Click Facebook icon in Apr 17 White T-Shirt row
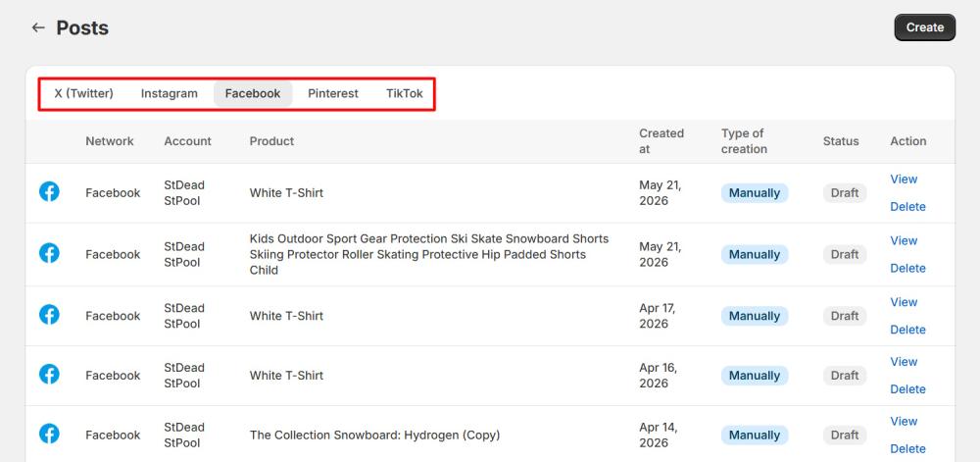 tap(49, 315)
